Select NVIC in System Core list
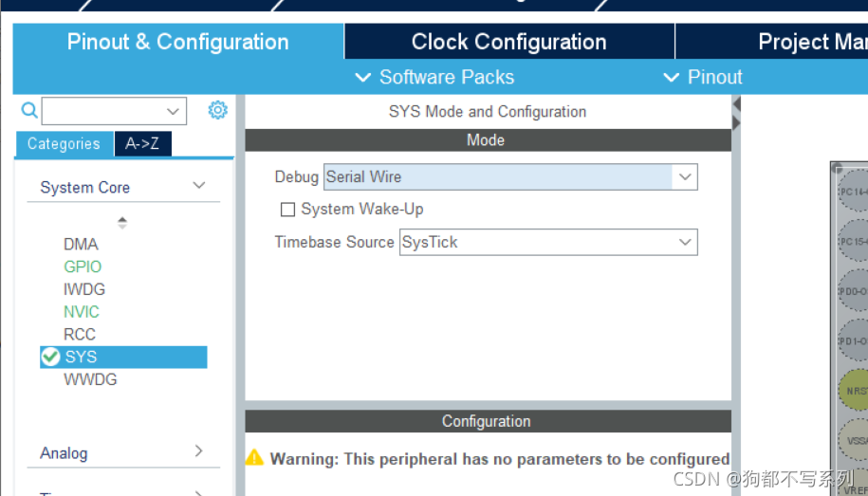The image size is (868, 496). (82, 311)
